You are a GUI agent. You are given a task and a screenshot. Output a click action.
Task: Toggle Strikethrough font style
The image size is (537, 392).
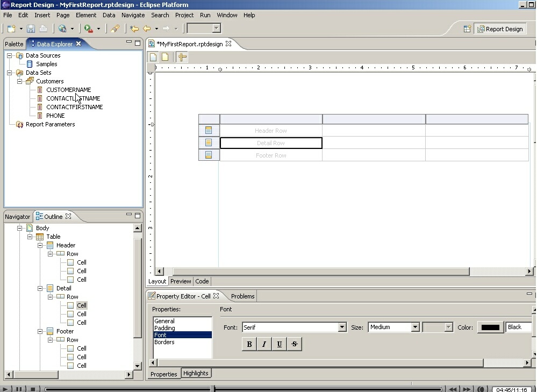tap(295, 344)
